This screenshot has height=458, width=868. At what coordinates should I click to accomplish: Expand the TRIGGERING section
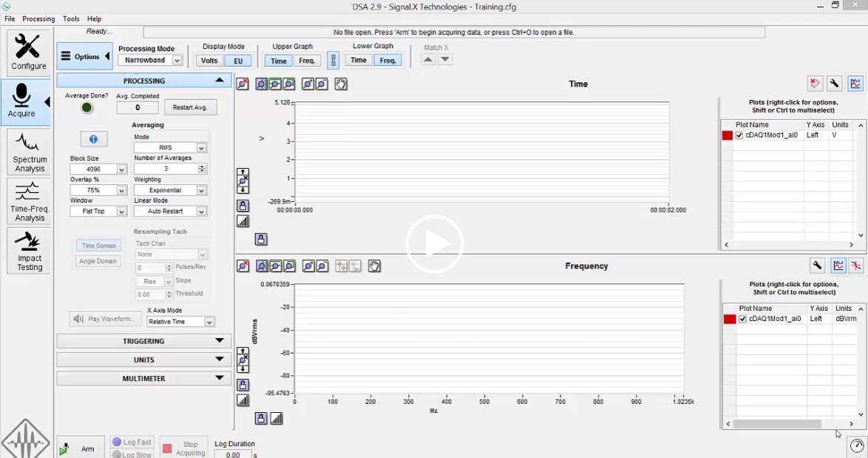pos(144,341)
